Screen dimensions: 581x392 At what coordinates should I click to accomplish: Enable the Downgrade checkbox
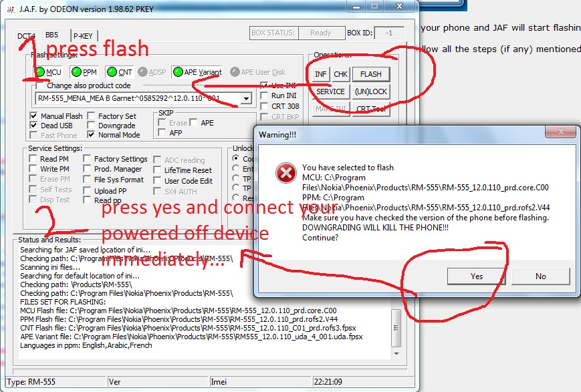[x=91, y=126]
